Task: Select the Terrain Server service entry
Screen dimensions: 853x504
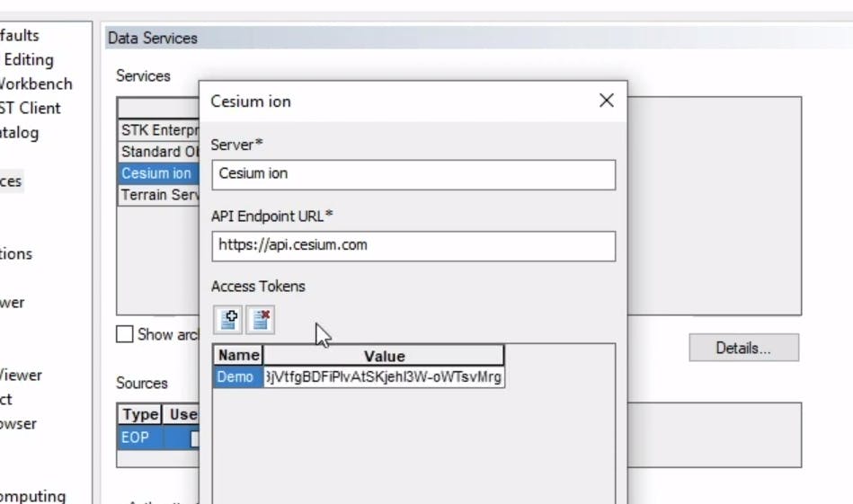Action: (x=158, y=195)
